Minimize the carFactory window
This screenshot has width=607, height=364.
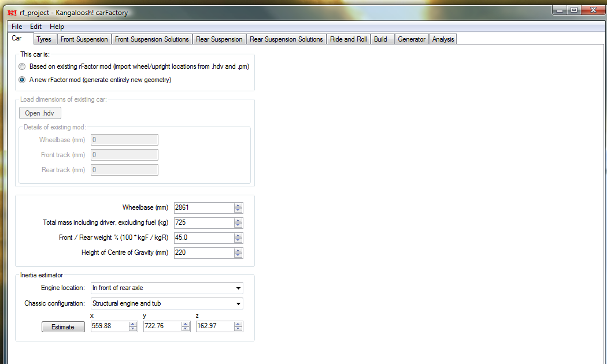coord(560,10)
